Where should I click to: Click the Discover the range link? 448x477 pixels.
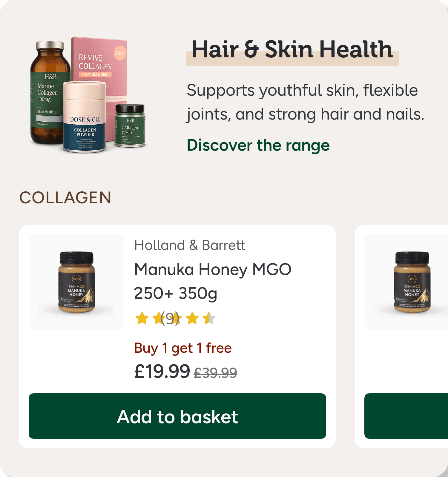click(x=258, y=145)
